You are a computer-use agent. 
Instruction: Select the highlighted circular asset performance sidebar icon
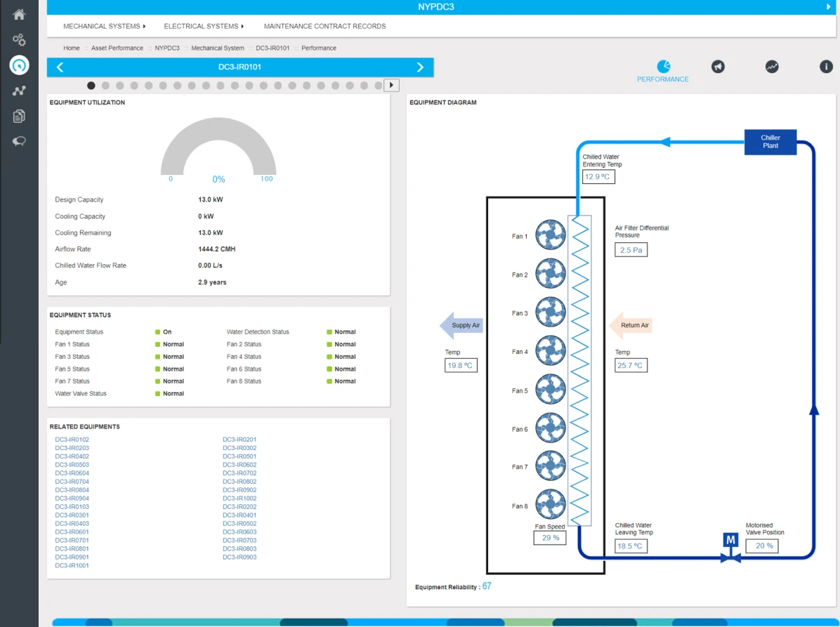pos(19,65)
